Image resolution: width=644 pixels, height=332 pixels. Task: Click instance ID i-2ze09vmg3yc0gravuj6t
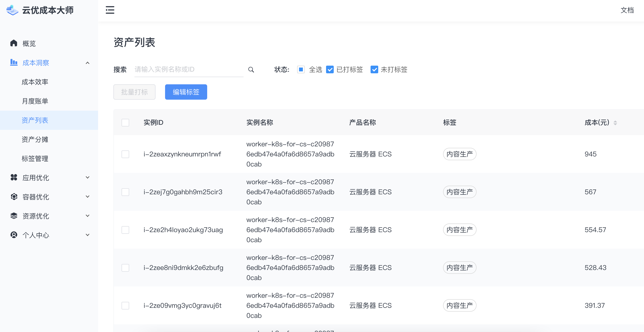point(183,305)
